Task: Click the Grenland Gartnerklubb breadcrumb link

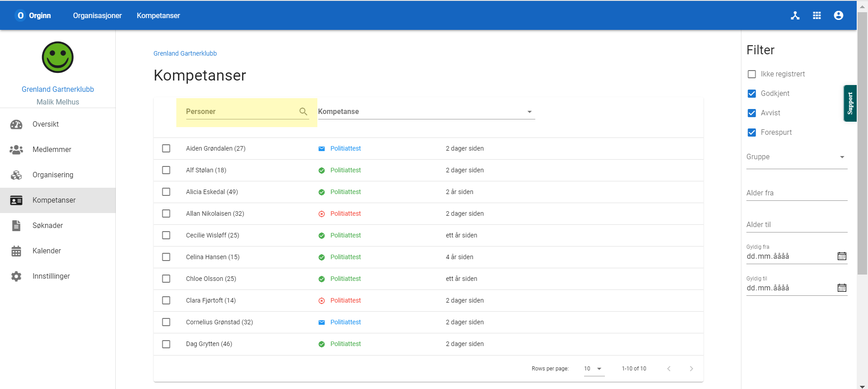Action: (x=185, y=53)
